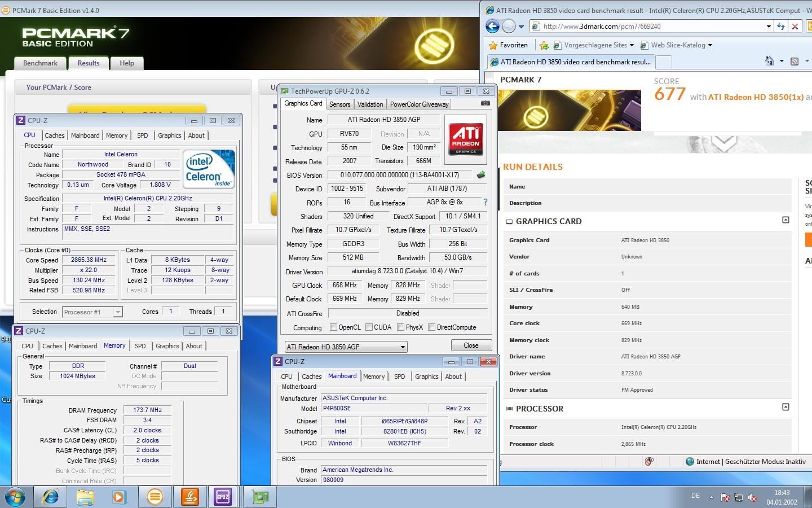Click the ATI Radeon Graphics logo in GPU-Z
The width and height of the screenshot is (812, 508).
tap(466, 139)
